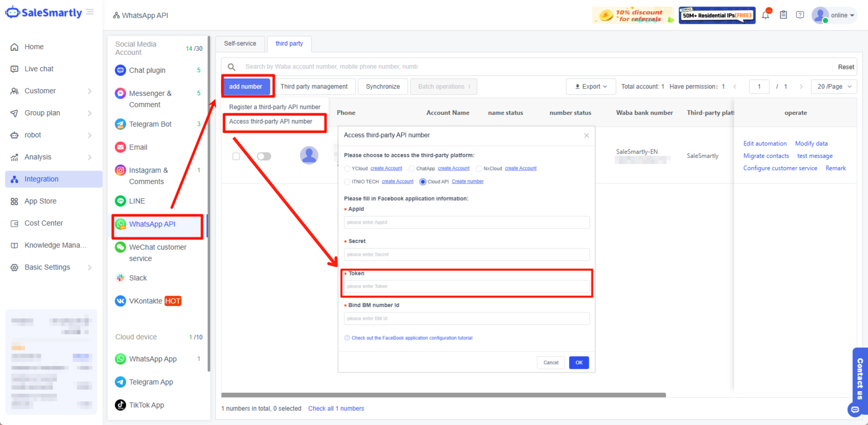Select the Slack integration icon

(120, 278)
